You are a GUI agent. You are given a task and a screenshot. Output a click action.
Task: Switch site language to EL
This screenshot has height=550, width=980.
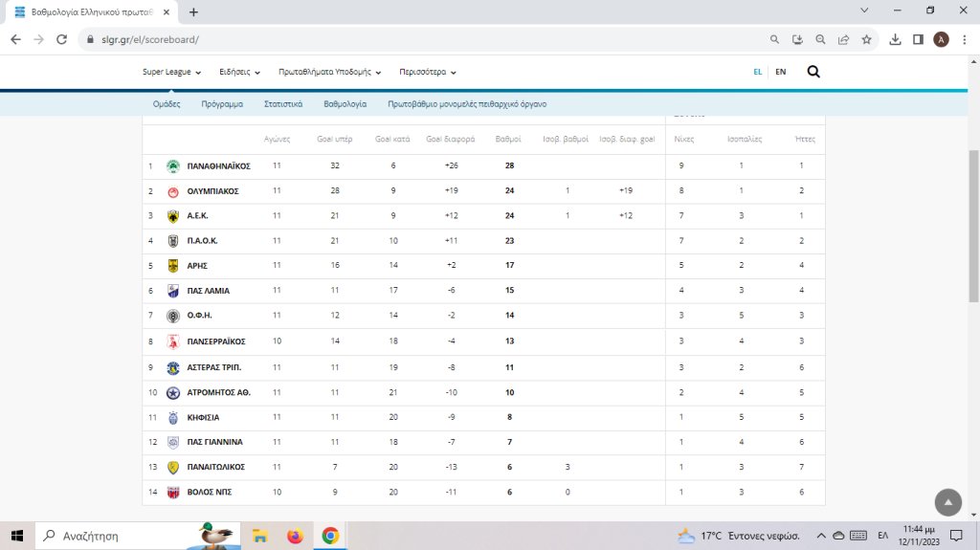pyautogui.click(x=758, y=72)
